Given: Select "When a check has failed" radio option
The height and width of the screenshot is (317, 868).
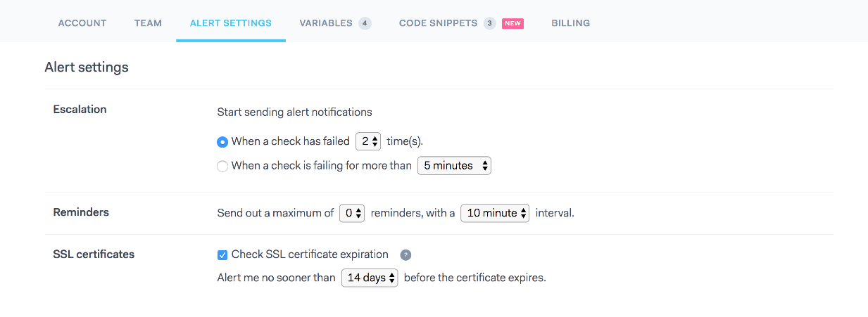Looking at the screenshot, I should tap(222, 142).
